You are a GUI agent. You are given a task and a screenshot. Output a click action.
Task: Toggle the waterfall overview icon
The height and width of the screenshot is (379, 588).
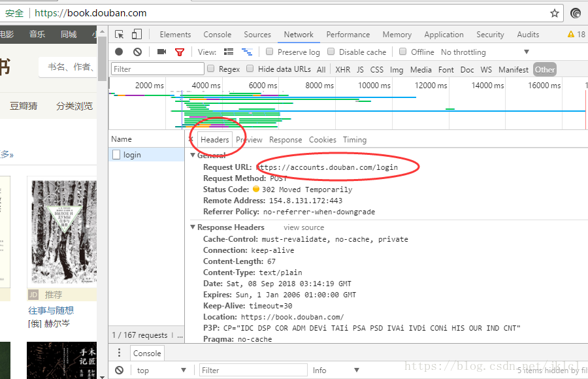coord(247,52)
